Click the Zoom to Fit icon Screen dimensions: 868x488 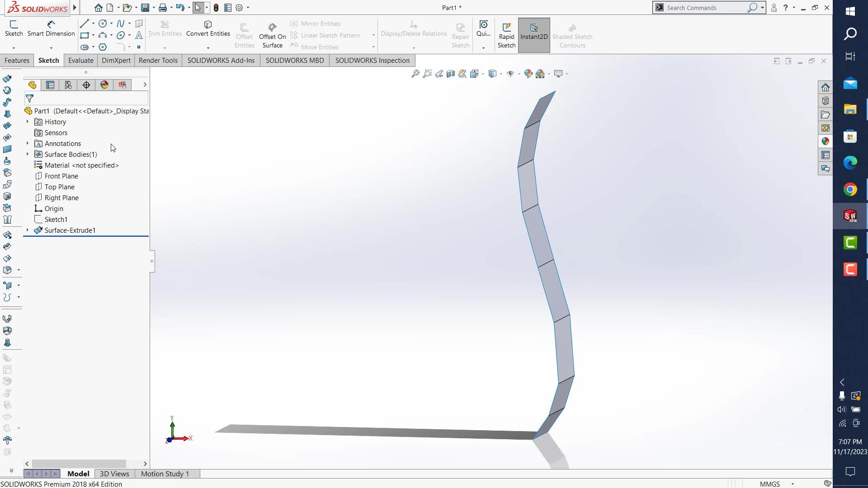coord(415,74)
